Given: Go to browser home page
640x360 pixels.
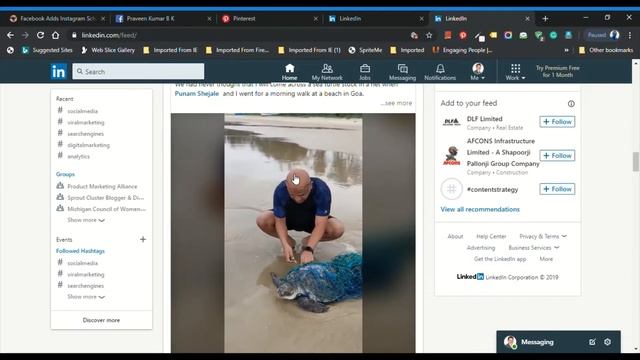Looking at the screenshot, I should click(x=56, y=35).
